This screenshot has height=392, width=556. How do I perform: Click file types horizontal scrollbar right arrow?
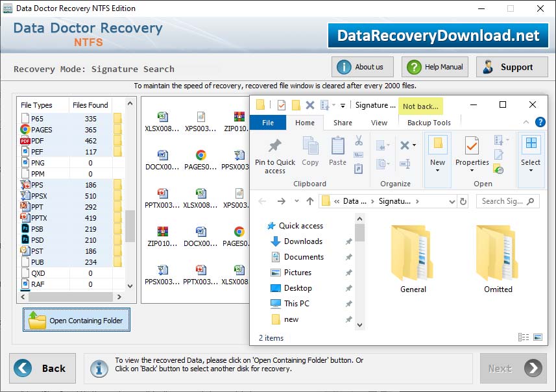[119, 297]
